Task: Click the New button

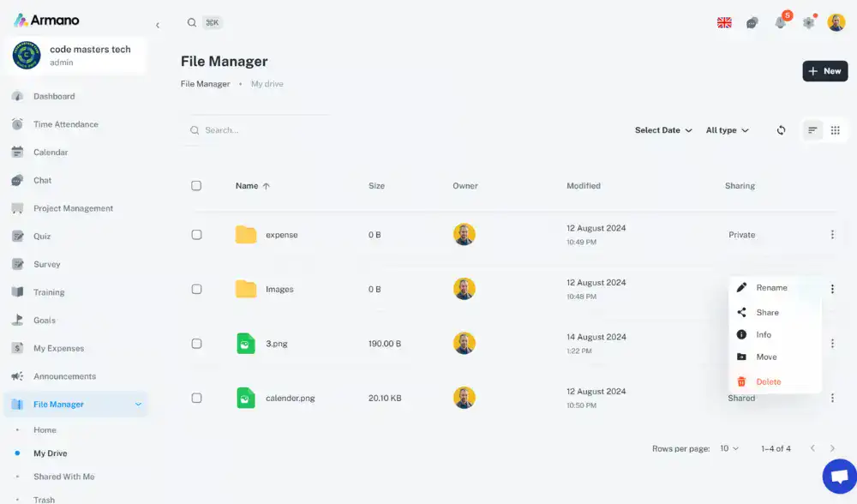Action: click(x=824, y=71)
